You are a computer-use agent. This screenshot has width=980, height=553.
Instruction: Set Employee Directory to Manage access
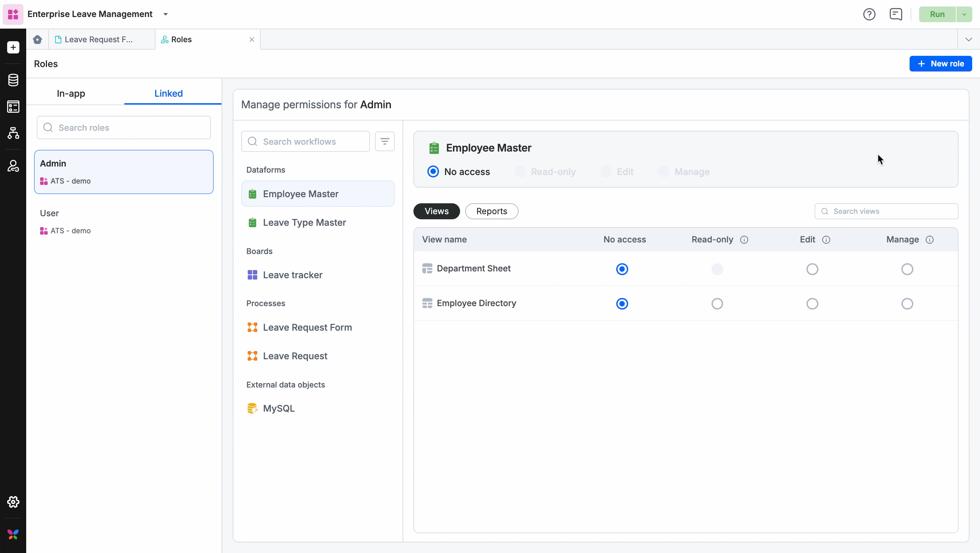pos(907,304)
